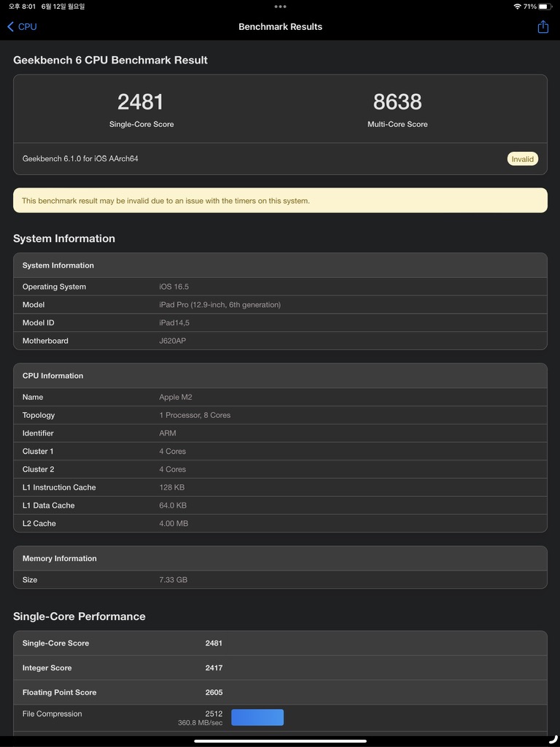The height and width of the screenshot is (747, 560).
Task: Tap the Single-Core Score row value 2481
Action: pyautogui.click(x=214, y=643)
